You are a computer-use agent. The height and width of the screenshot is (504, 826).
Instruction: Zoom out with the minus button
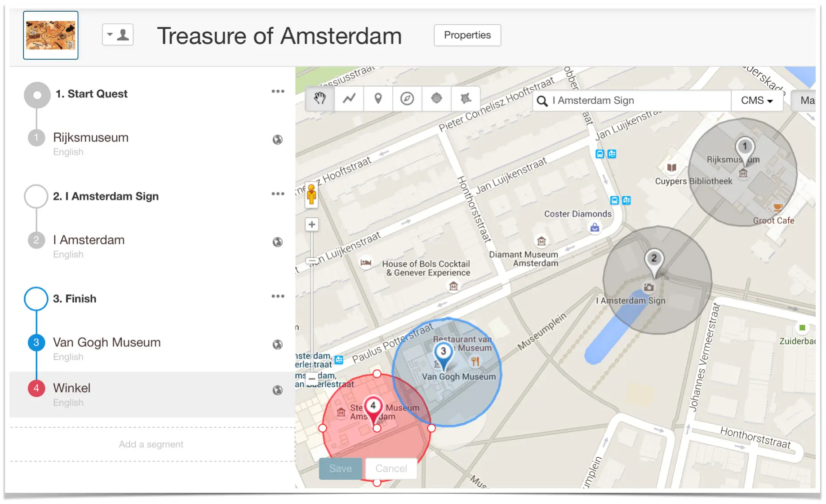pos(312,378)
